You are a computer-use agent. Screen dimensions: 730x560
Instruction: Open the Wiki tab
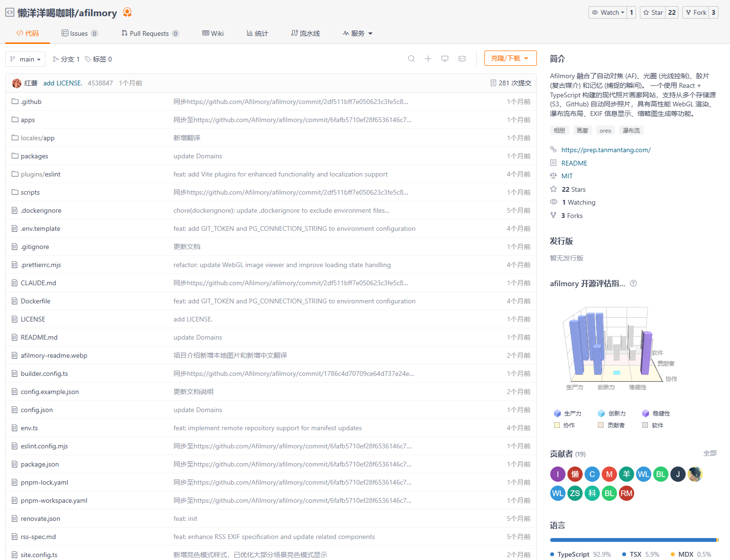point(213,33)
